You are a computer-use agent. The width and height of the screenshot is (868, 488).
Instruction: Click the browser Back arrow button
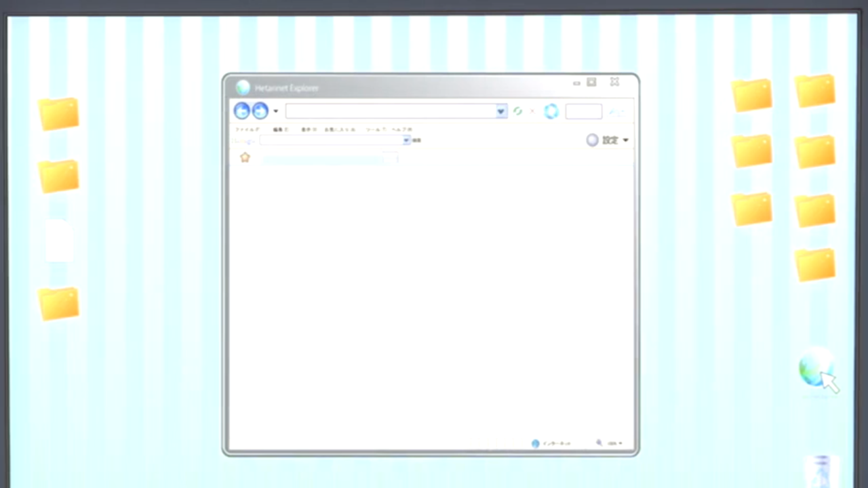(x=242, y=111)
